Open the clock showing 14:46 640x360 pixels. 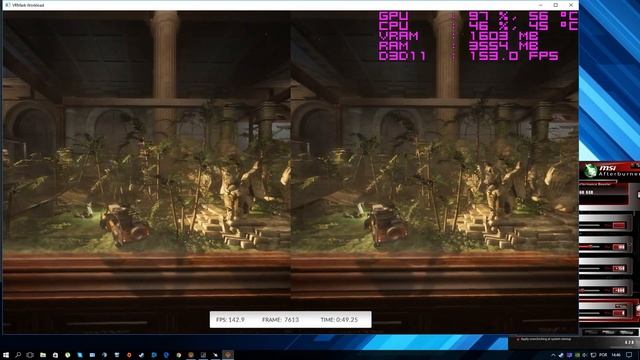coord(616,355)
